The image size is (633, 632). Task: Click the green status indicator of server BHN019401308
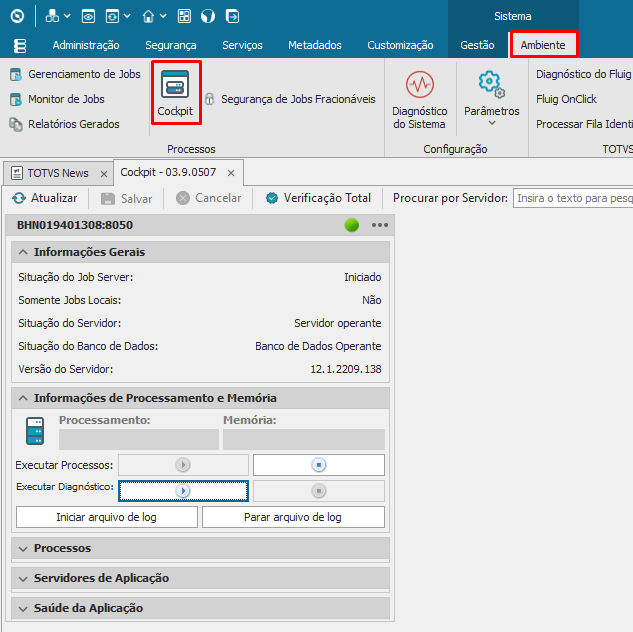point(352,225)
